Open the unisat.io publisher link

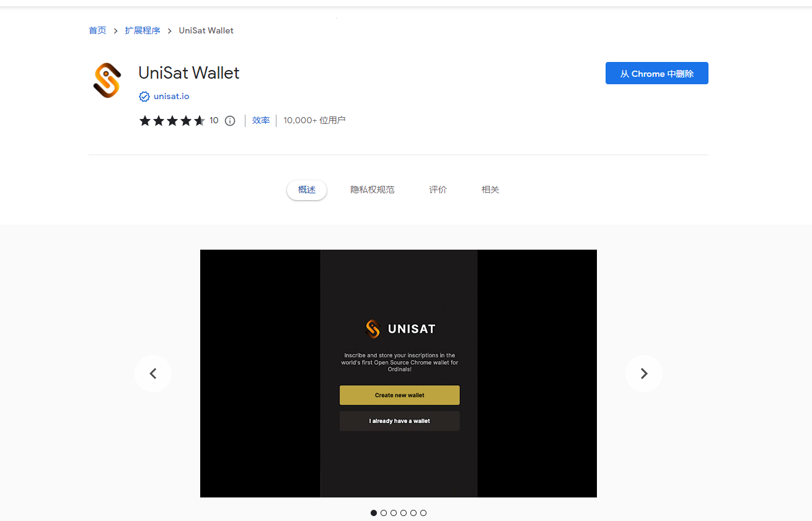172,97
